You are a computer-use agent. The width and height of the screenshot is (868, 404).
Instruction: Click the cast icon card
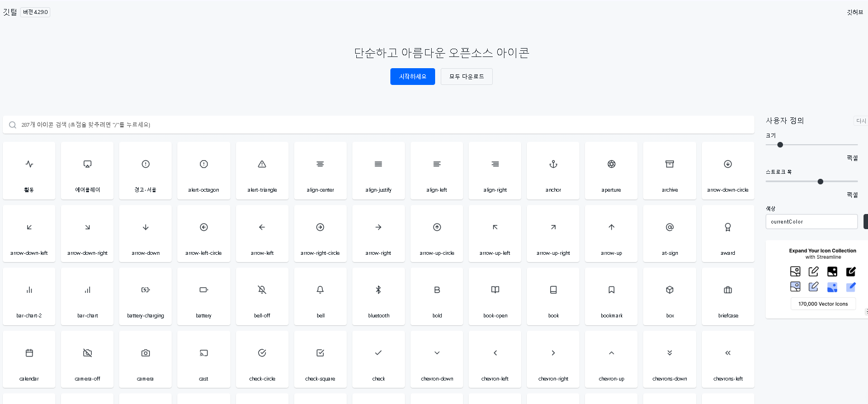[x=204, y=359]
